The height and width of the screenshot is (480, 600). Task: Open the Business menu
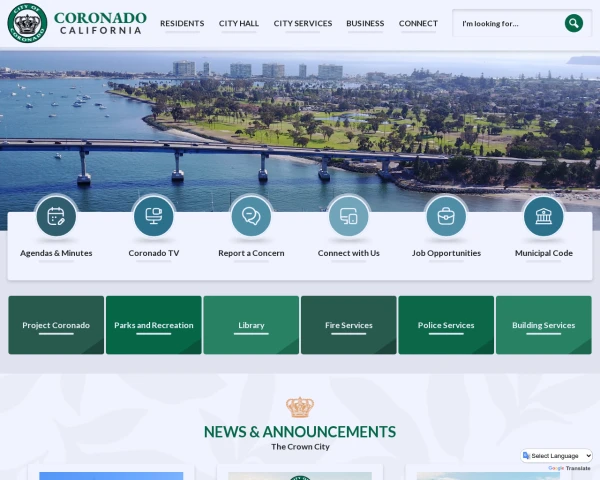pyautogui.click(x=365, y=23)
